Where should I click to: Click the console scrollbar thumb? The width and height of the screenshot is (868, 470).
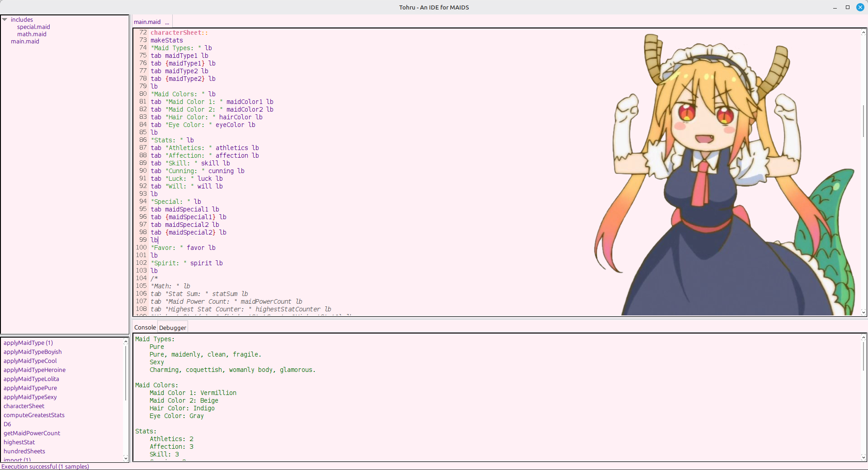(863, 357)
